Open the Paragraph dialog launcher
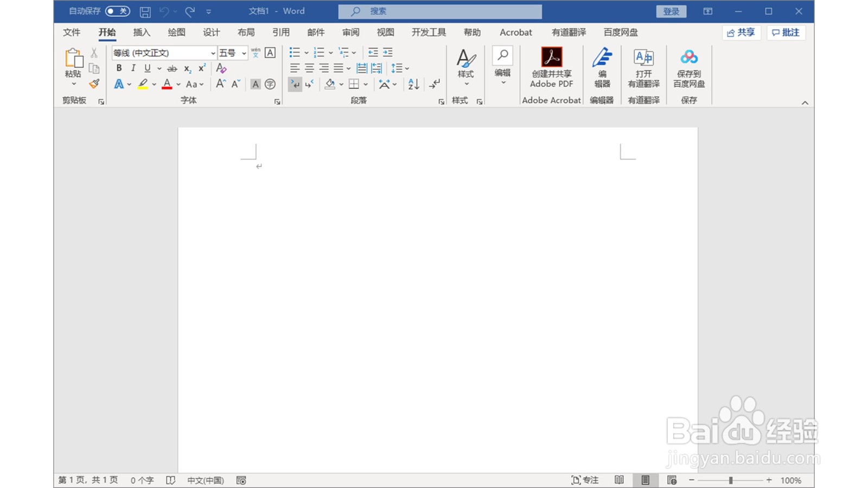 click(x=441, y=101)
